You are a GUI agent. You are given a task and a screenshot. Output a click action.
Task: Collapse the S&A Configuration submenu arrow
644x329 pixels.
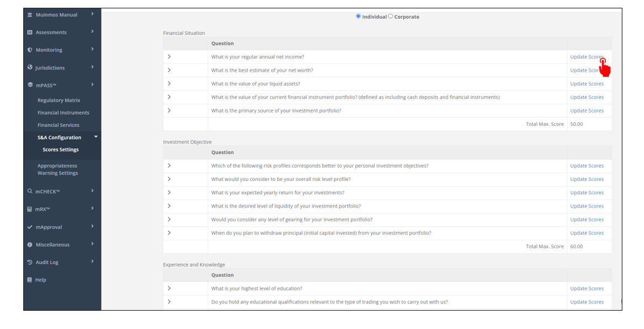click(x=96, y=137)
